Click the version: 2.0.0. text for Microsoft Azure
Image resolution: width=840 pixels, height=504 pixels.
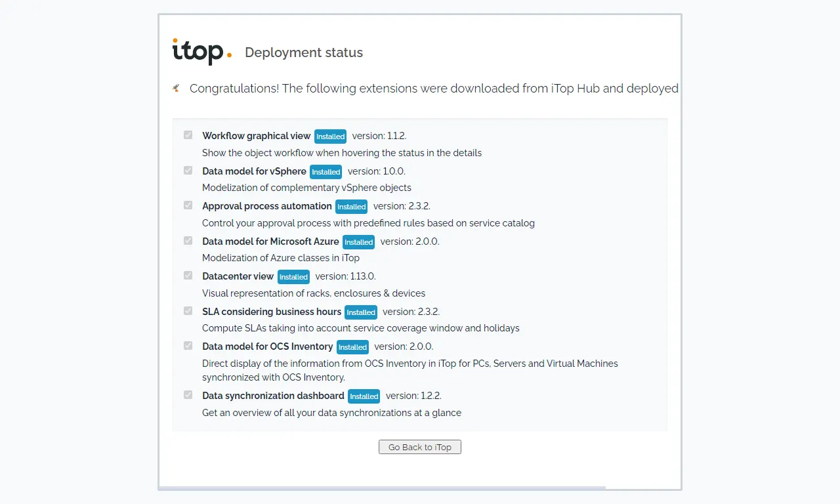pos(410,241)
